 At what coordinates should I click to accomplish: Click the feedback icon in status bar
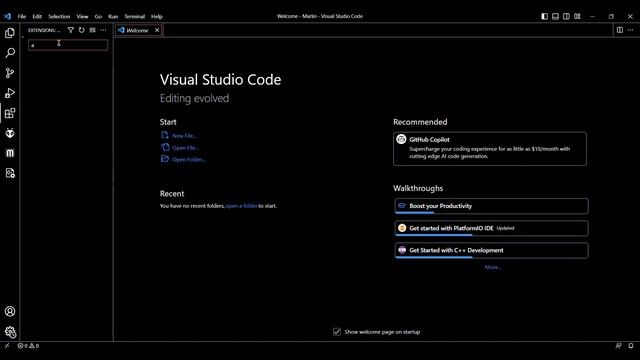[x=618, y=346]
